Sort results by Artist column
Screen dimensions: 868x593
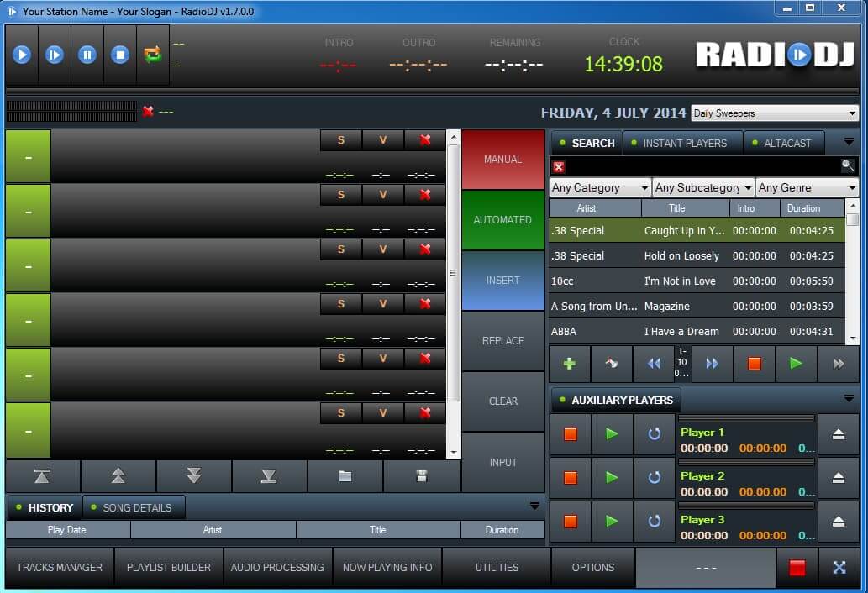[595, 208]
